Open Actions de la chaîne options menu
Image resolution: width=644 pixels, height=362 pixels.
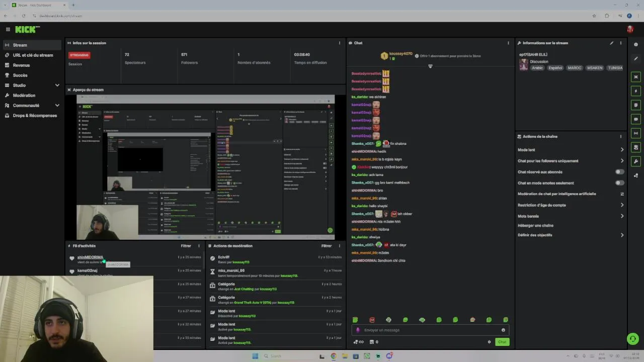[x=620, y=136]
